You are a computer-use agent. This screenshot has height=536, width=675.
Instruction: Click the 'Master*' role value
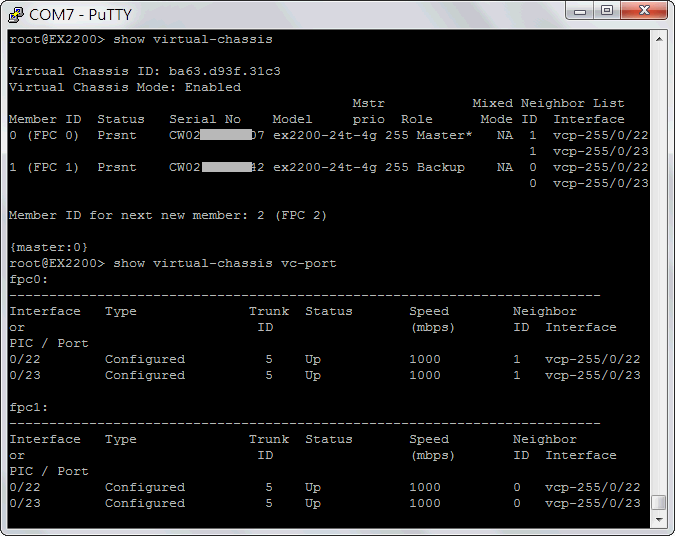444,135
